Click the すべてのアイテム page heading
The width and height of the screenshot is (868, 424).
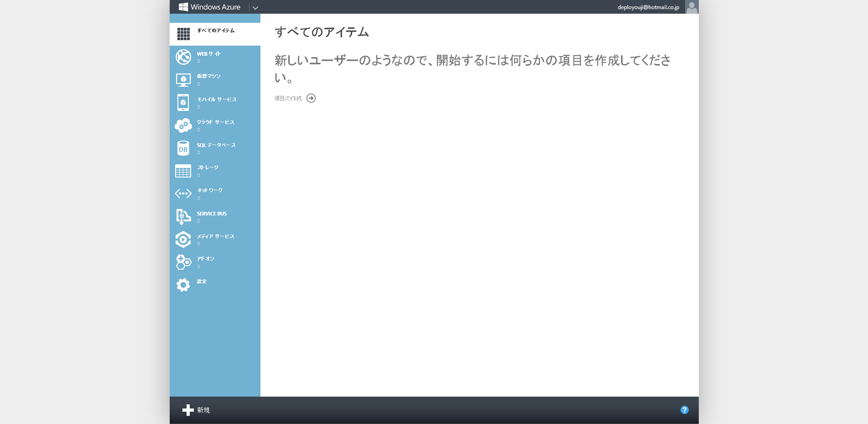point(322,32)
